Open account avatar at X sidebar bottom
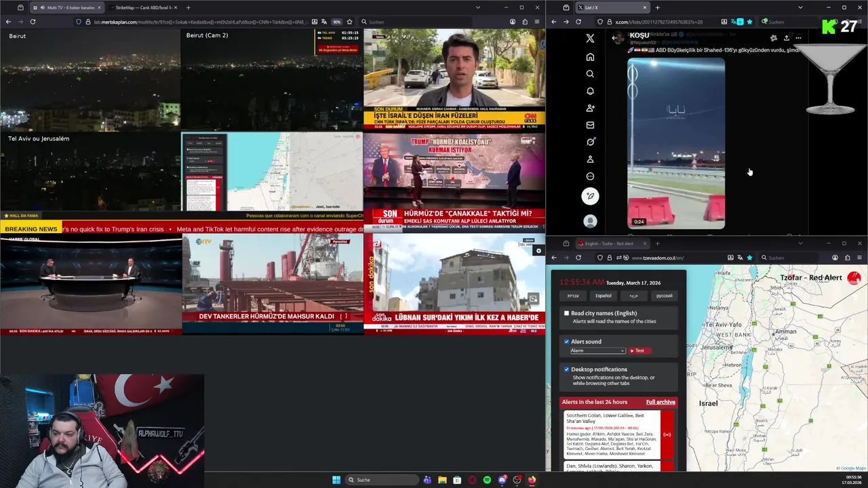This screenshot has width=868, height=488. click(x=590, y=221)
